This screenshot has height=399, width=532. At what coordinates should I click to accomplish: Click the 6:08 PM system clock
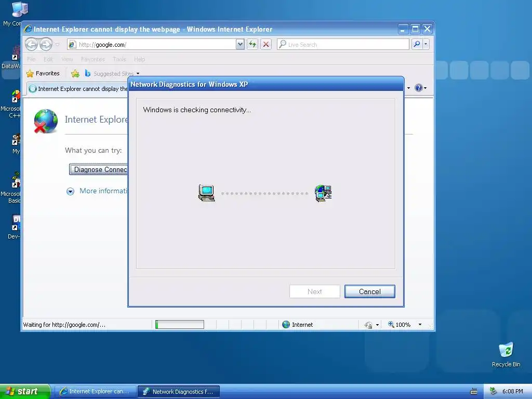(x=512, y=391)
